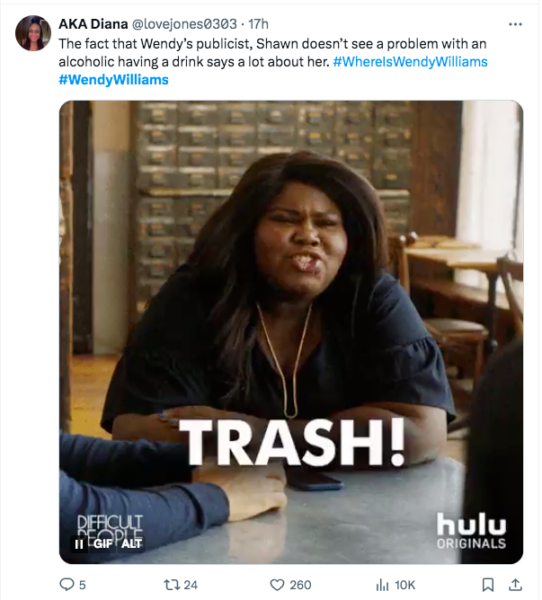542x600 pixels.
Task: Follow the #WhereIsWendyWilliams hashtag
Action: click(410, 62)
